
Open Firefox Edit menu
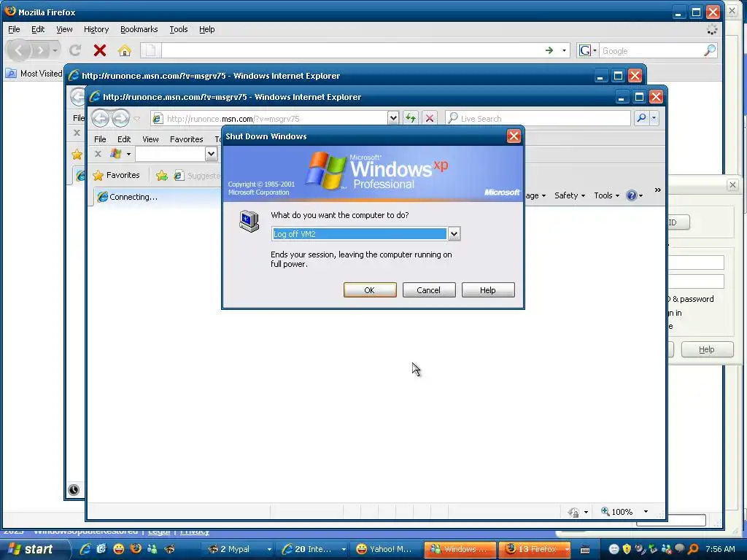38,29
